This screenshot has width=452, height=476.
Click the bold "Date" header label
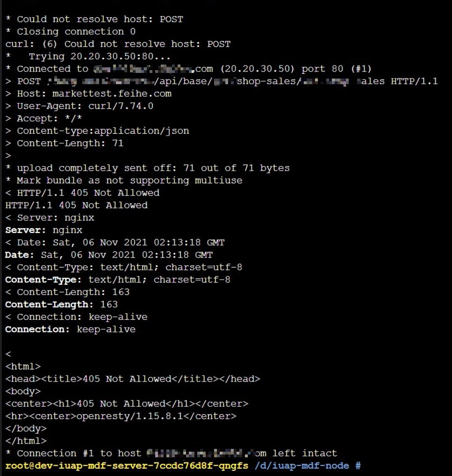pyautogui.click(x=19, y=255)
